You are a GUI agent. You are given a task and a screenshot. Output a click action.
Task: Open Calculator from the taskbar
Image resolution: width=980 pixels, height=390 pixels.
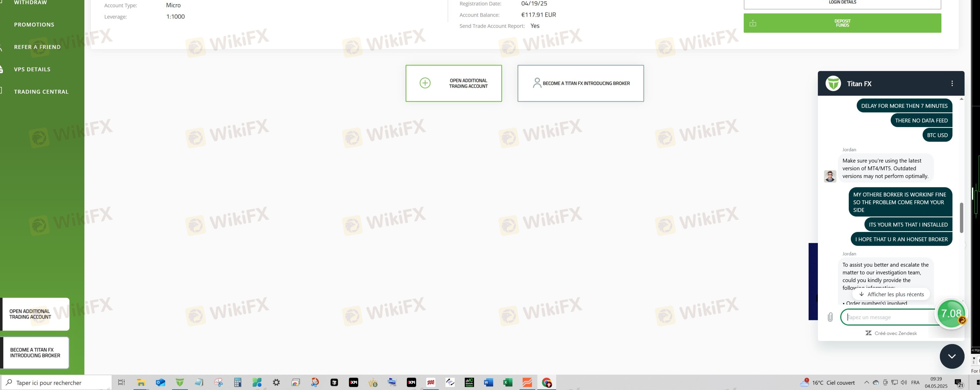pos(238,382)
